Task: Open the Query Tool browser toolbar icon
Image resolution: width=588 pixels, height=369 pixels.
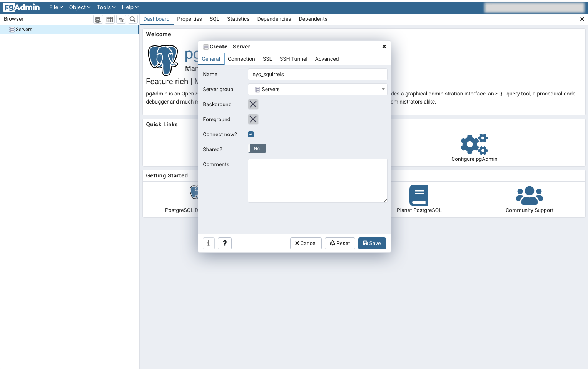Action: tap(98, 19)
